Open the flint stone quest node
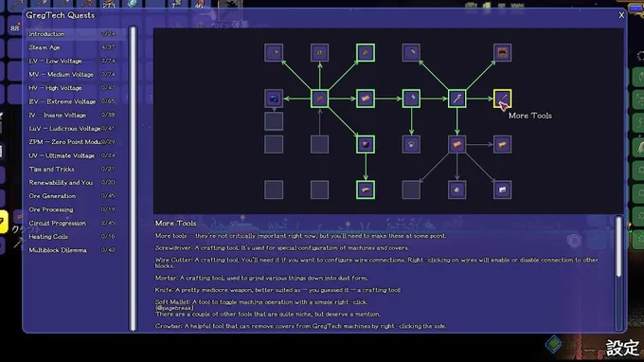 [366, 190]
